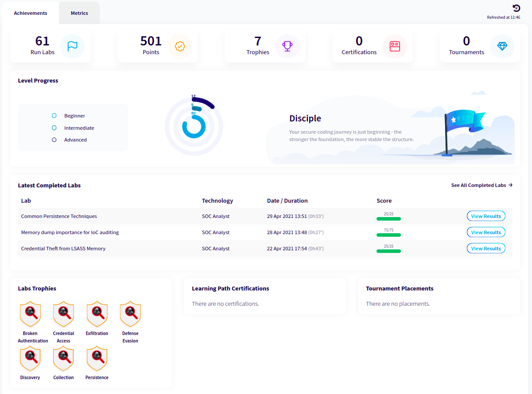532x394 pixels.
Task: Select the Persistence trophy badge
Action: click(97, 358)
